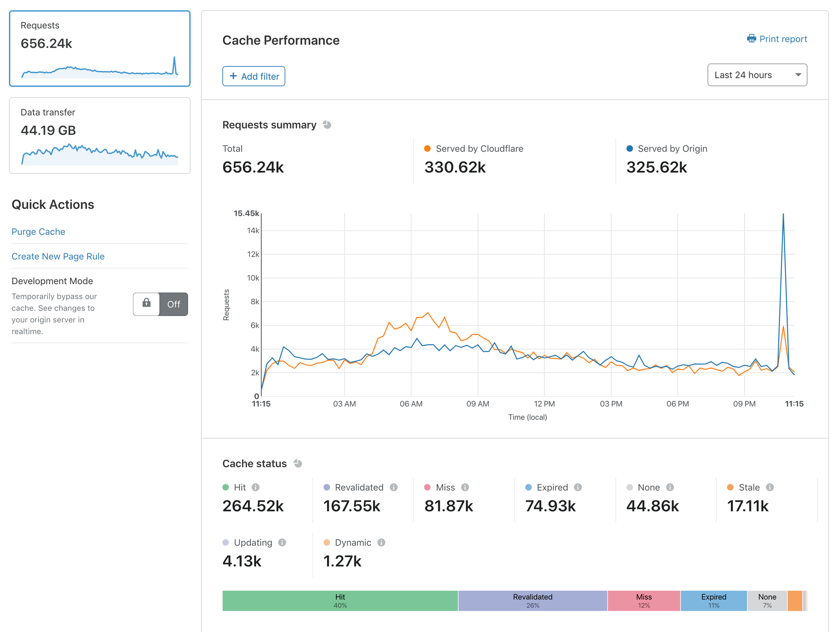840x632 pixels.
Task: Click the info icon beside Revalidated
Action: pyautogui.click(x=394, y=487)
